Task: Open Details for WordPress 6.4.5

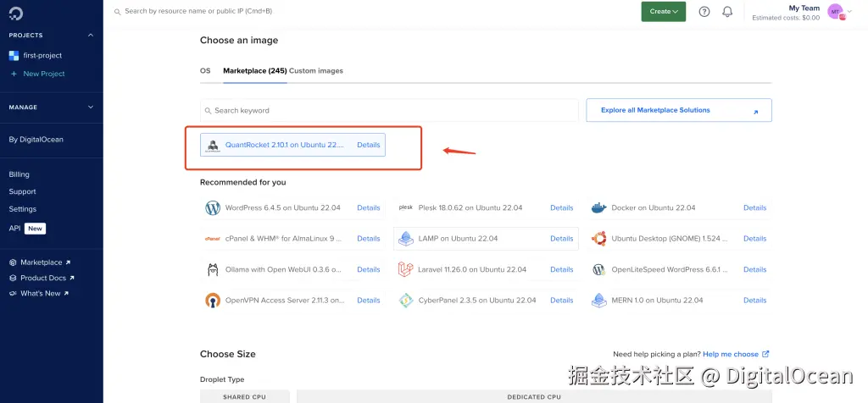Action: 369,208
